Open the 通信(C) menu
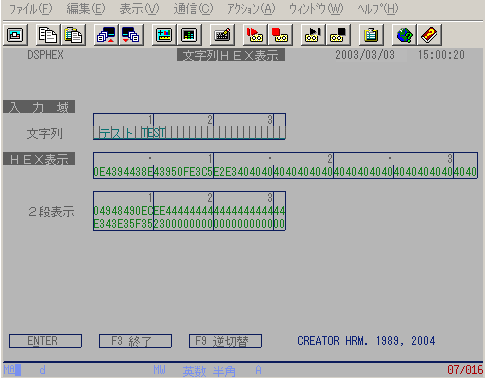Image resolution: width=485 pixels, height=378 pixels. tap(193, 9)
